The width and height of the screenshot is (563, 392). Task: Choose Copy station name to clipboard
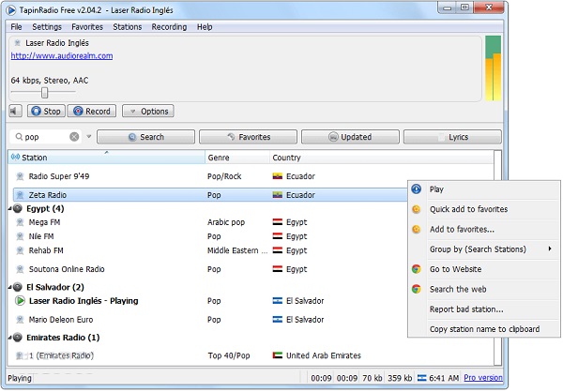483,329
